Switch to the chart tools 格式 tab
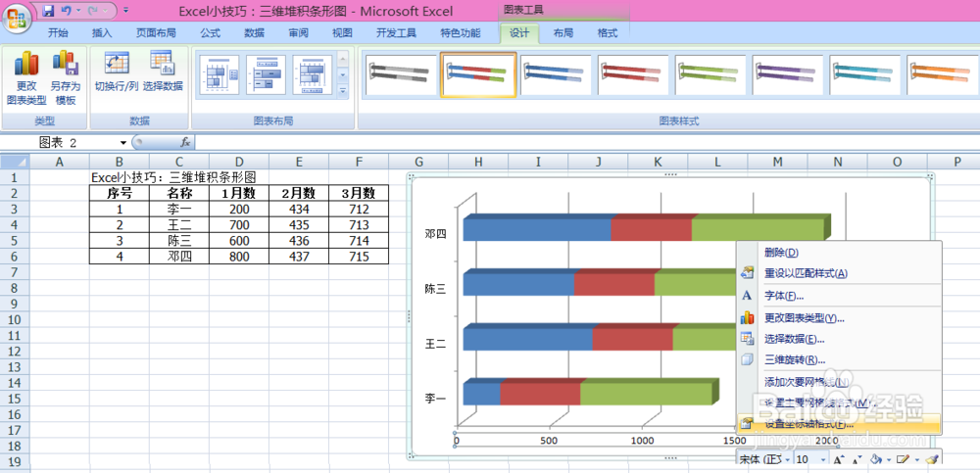 608,33
